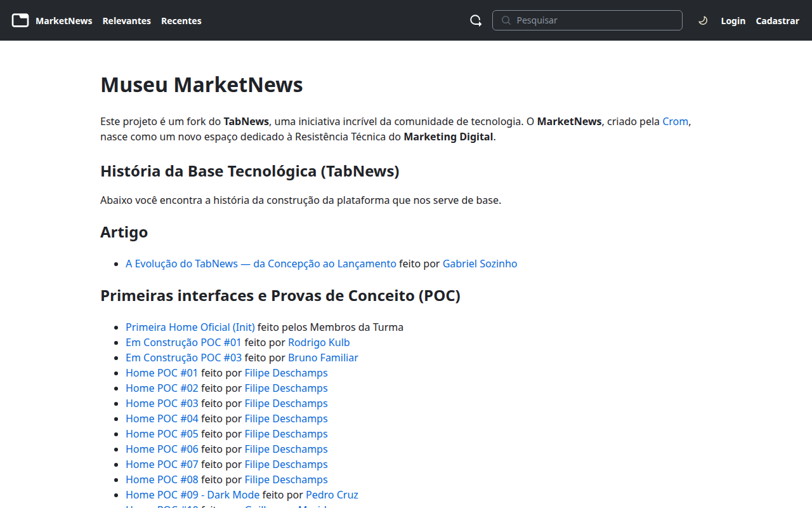Open Home POC #02 link
The image size is (812, 508).
click(162, 388)
